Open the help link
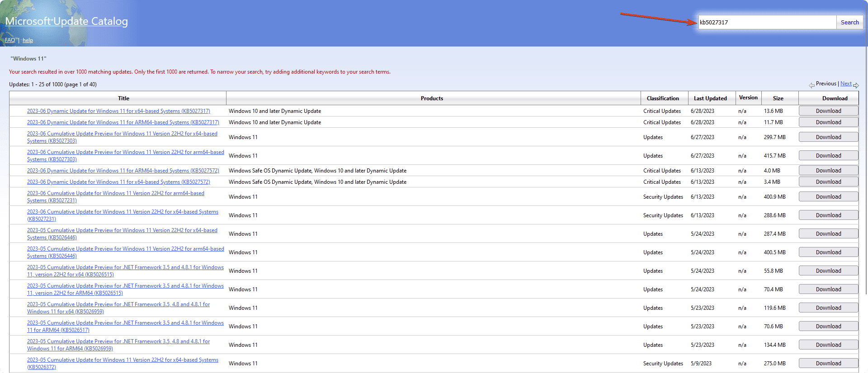Screen dimensions: 868x373 (28, 40)
